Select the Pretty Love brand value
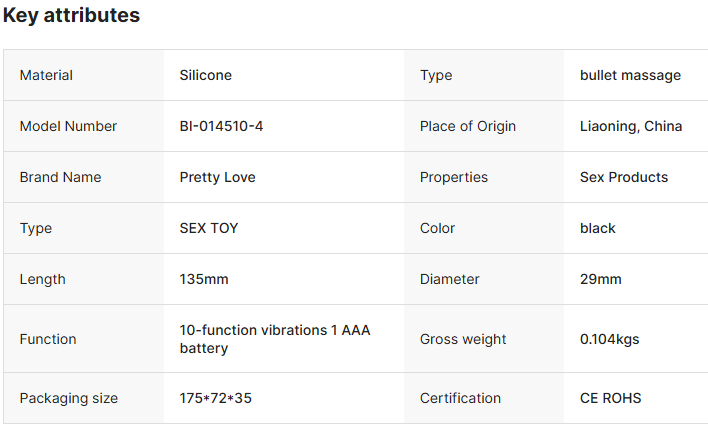708x424 pixels. (x=217, y=177)
